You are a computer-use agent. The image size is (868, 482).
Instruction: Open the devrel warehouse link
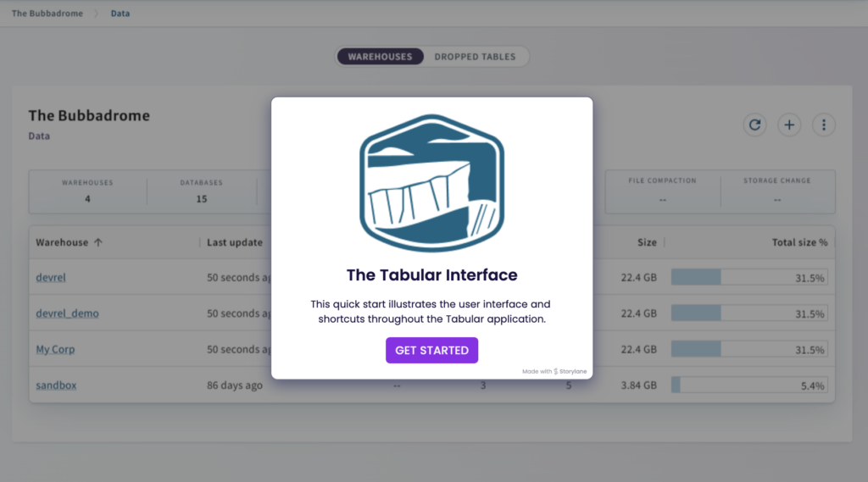click(x=50, y=277)
